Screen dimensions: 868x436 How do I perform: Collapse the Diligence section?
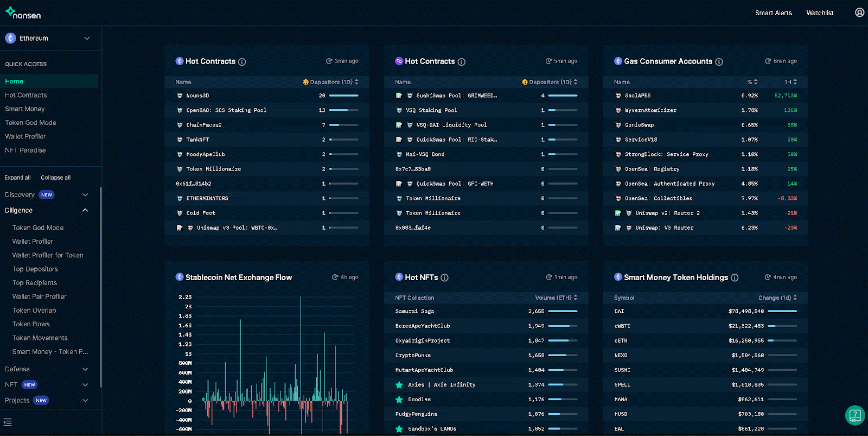(85, 211)
